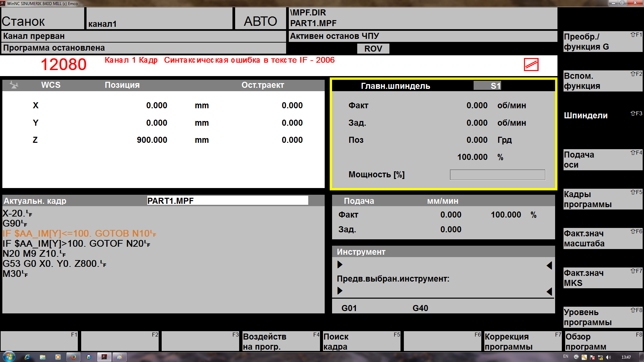644x362 pixels.
Task: Switch input language via EN indicator
Action: click(x=566, y=357)
